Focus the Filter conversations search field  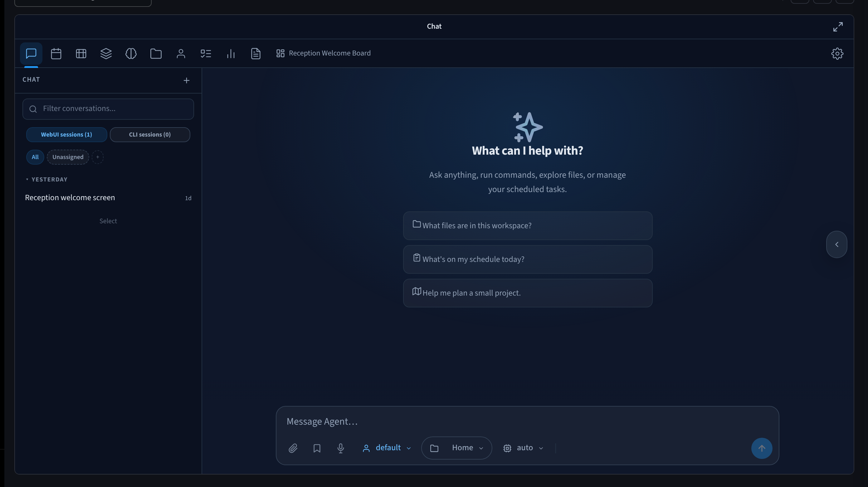108,109
